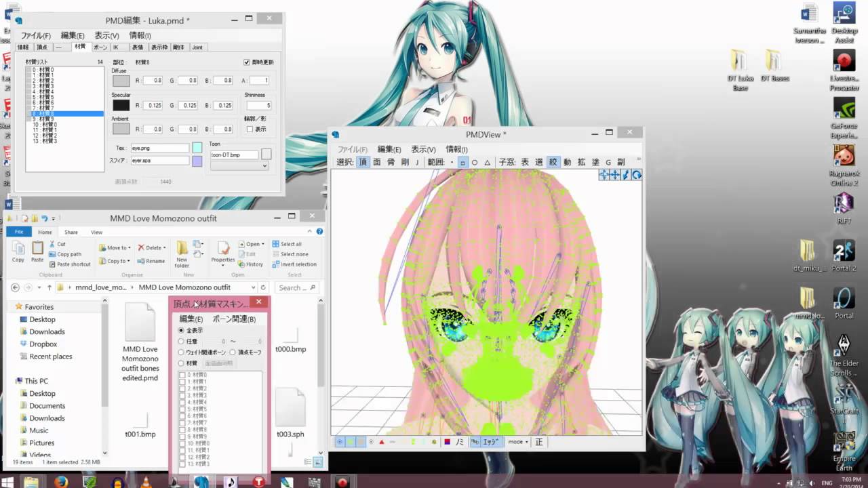Select the 材質 radio button in masking window
The width and height of the screenshot is (868, 488).
(x=181, y=363)
